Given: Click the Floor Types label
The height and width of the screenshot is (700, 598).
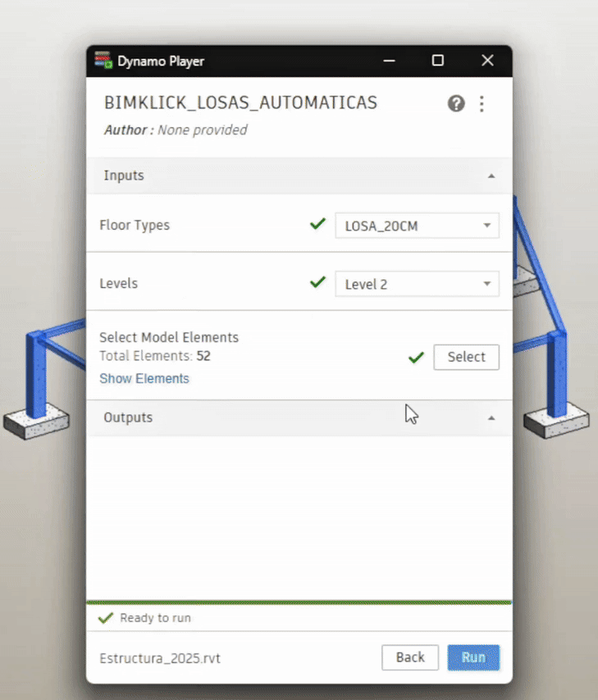Looking at the screenshot, I should coord(135,225).
